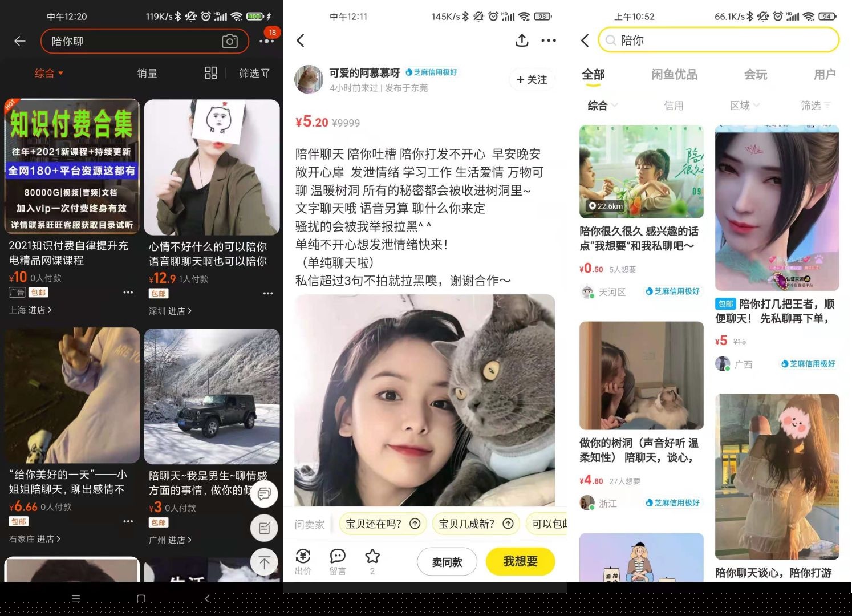Image resolution: width=852 pixels, height=616 pixels.
Task: Select the 销量 sales sort tab
Action: (x=147, y=73)
